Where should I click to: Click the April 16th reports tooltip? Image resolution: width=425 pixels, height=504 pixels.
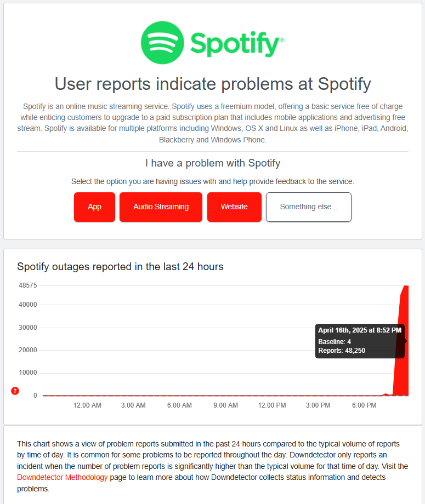(x=360, y=341)
